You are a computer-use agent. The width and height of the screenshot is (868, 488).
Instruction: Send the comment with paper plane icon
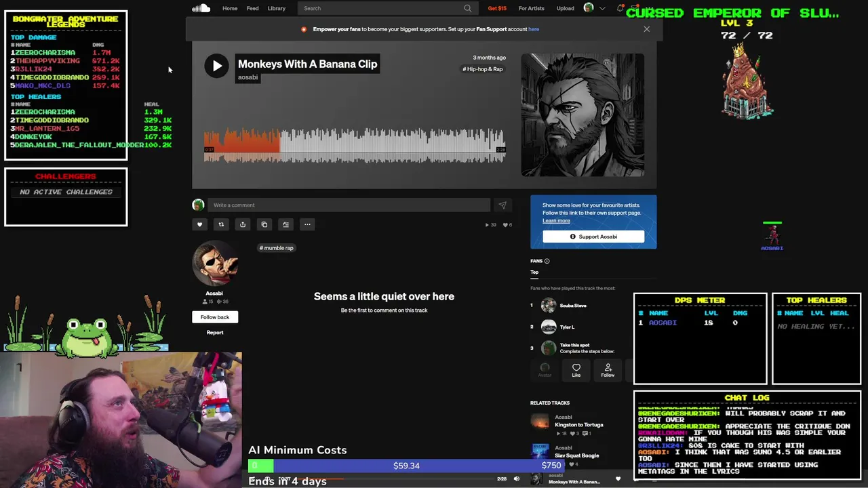pos(502,205)
